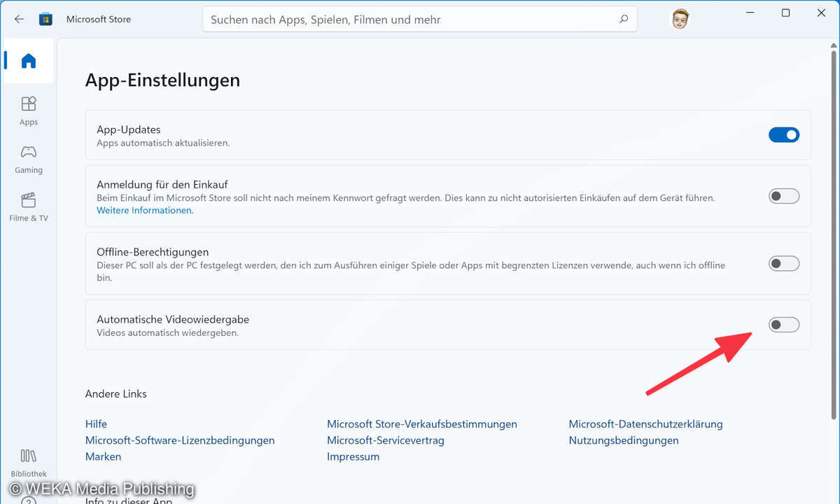
Task: Open the Nutzungsbedingungen link
Action: coord(624,440)
